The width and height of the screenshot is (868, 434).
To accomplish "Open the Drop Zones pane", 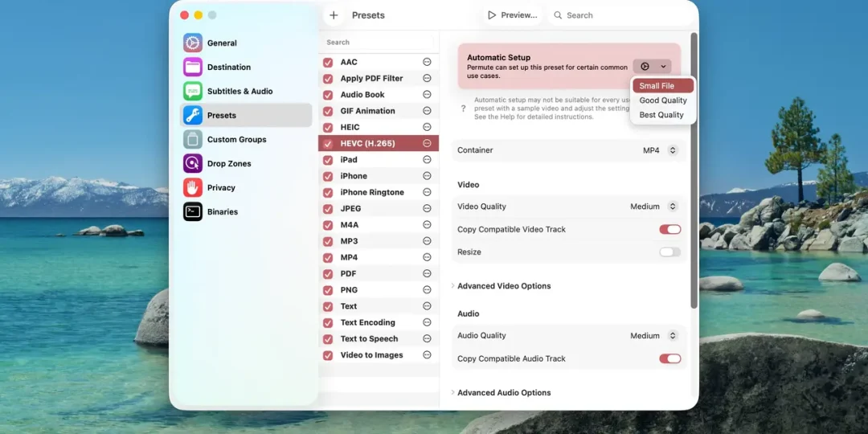I will (x=246, y=163).
